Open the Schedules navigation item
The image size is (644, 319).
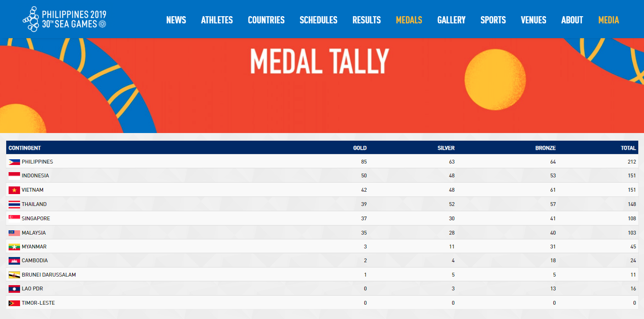click(x=318, y=20)
